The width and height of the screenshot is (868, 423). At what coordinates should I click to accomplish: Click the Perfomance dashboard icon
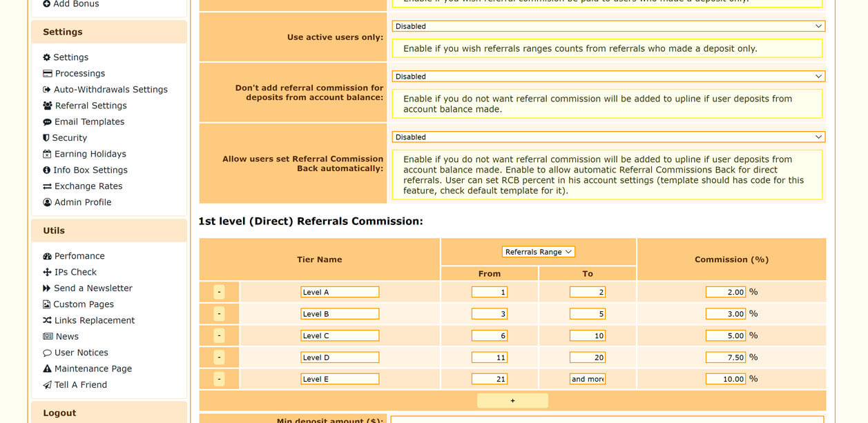(48, 256)
